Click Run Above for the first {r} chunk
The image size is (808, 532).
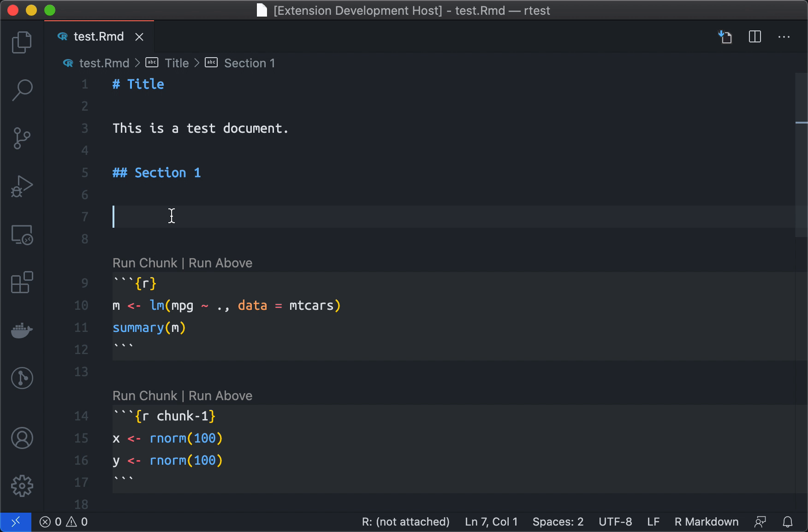click(x=220, y=263)
